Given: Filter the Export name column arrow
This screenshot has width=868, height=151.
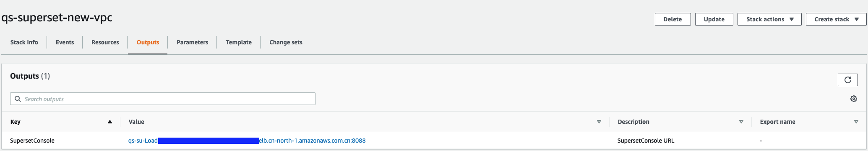Looking at the screenshot, I should (856, 122).
